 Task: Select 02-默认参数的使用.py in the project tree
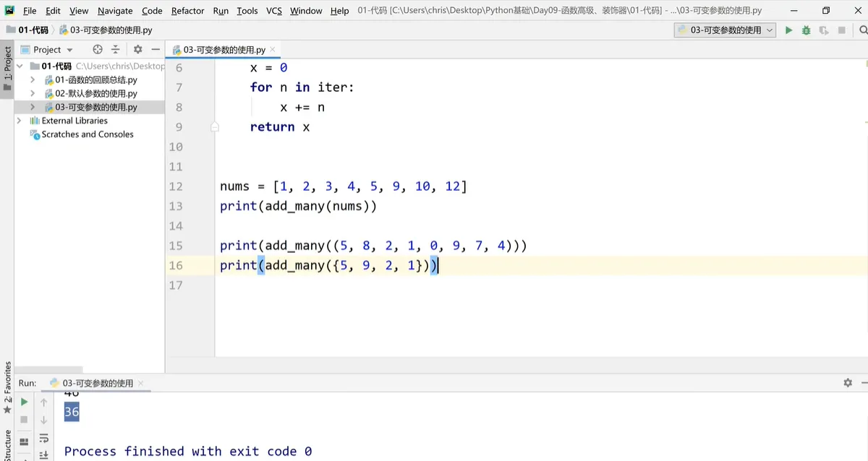90,94
